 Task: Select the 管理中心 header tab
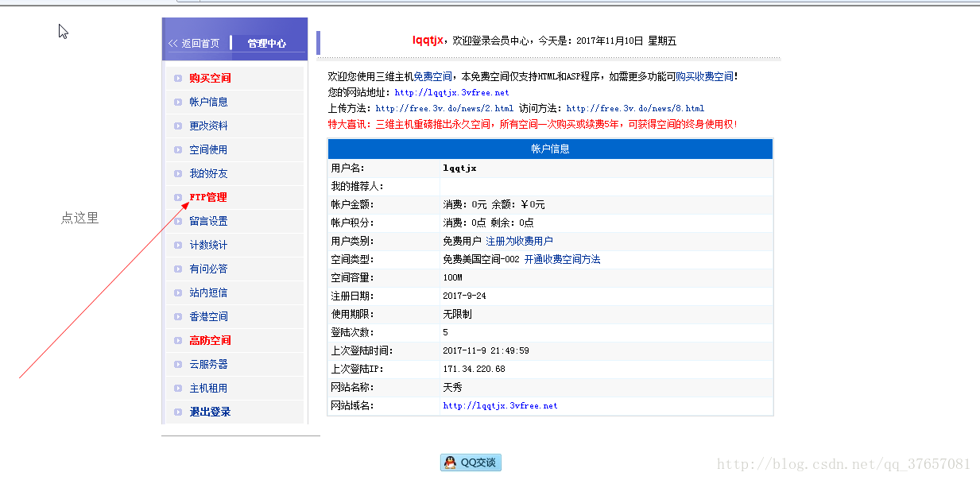click(267, 44)
